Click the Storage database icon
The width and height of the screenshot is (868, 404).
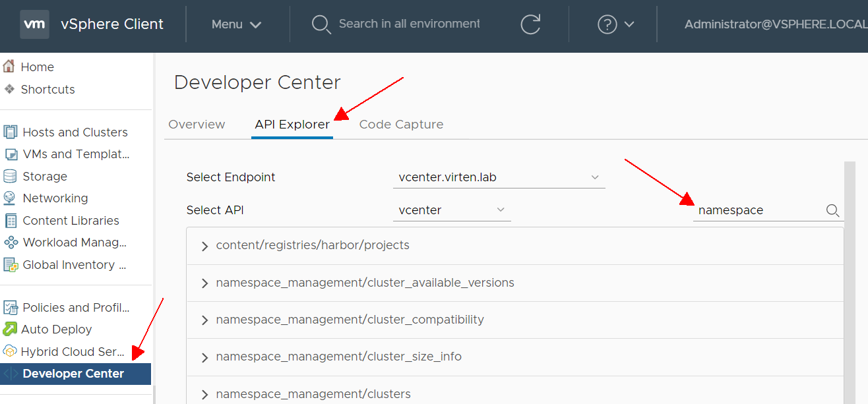tap(10, 176)
